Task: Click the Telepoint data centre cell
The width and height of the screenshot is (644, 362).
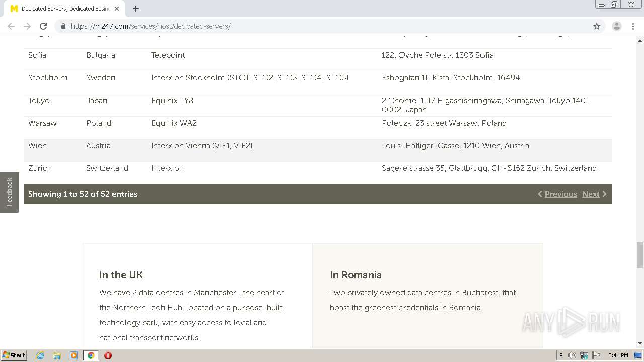Action: point(168,55)
